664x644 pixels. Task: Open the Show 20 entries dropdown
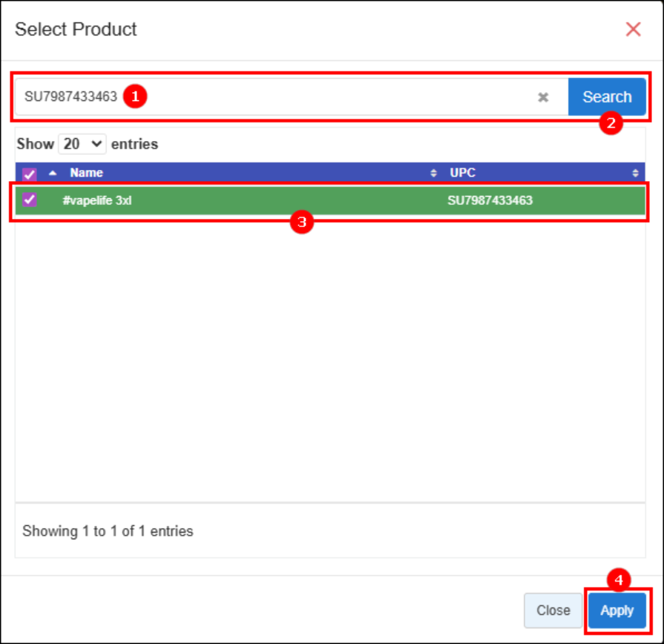point(82,144)
